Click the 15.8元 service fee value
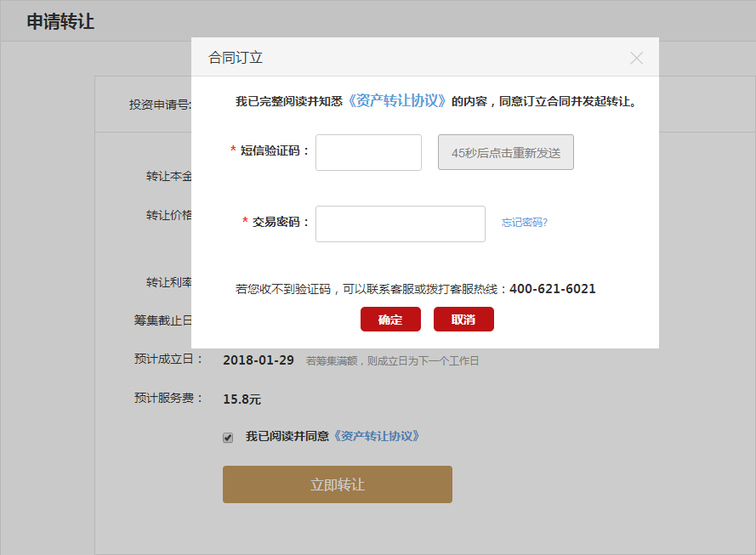The image size is (756, 555). [242, 399]
